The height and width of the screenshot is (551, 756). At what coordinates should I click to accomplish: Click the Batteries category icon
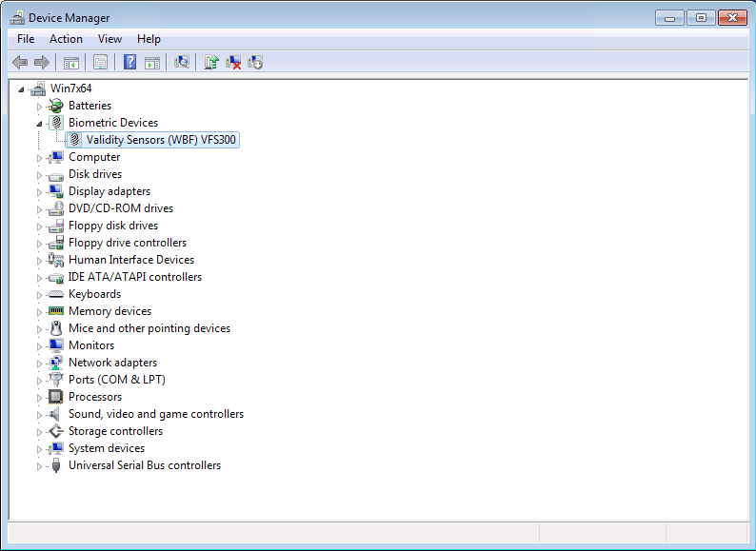pos(56,106)
